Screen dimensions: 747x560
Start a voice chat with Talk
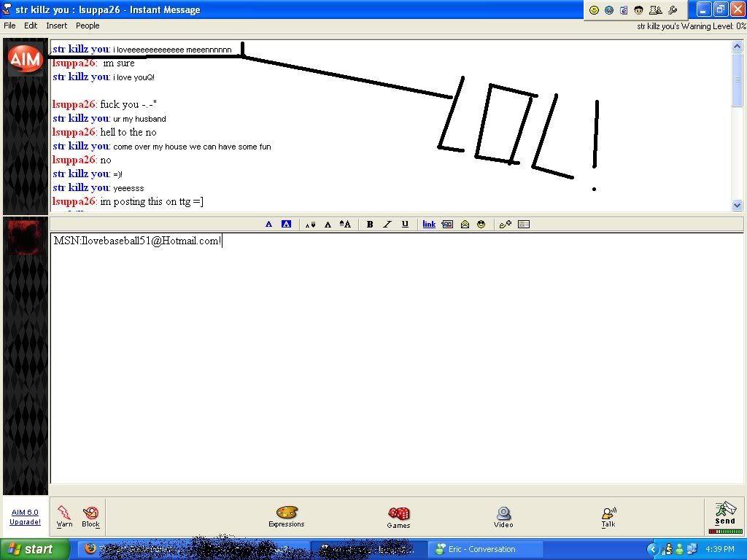608,514
